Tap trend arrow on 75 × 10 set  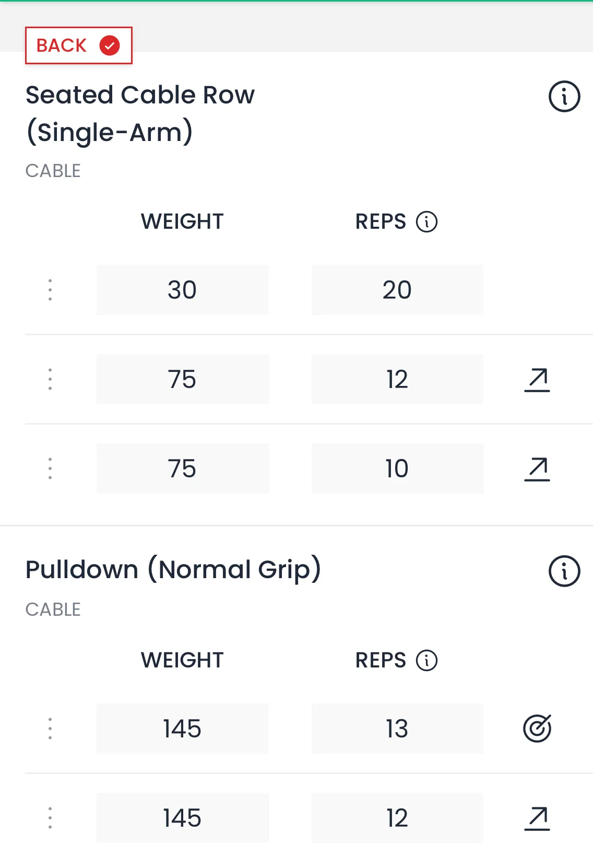click(x=537, y=469)
